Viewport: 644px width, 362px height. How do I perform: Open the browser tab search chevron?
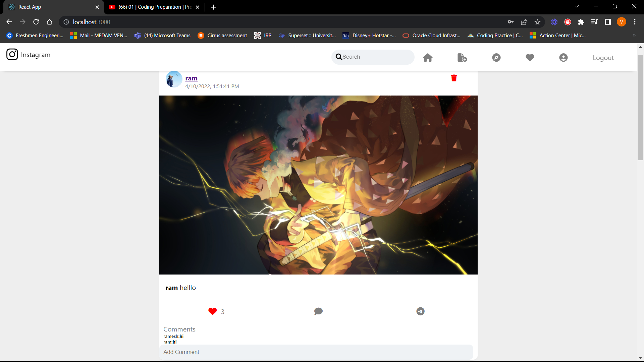point(577,6)
